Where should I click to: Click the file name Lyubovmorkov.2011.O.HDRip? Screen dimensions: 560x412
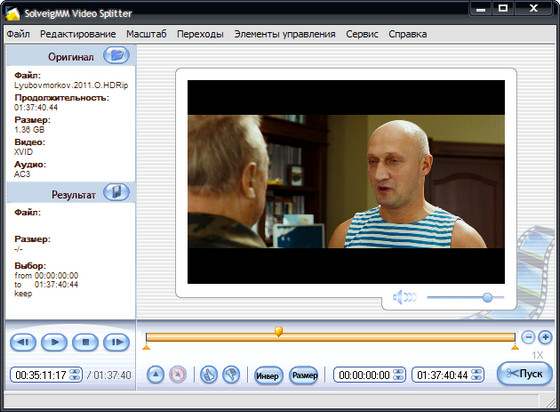pos(71,85)
